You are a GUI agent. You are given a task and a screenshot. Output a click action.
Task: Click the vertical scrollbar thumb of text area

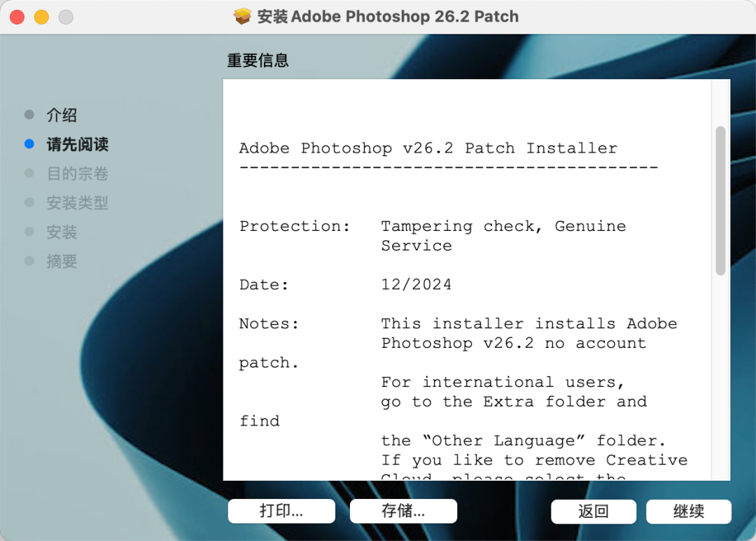click(720, 201)
